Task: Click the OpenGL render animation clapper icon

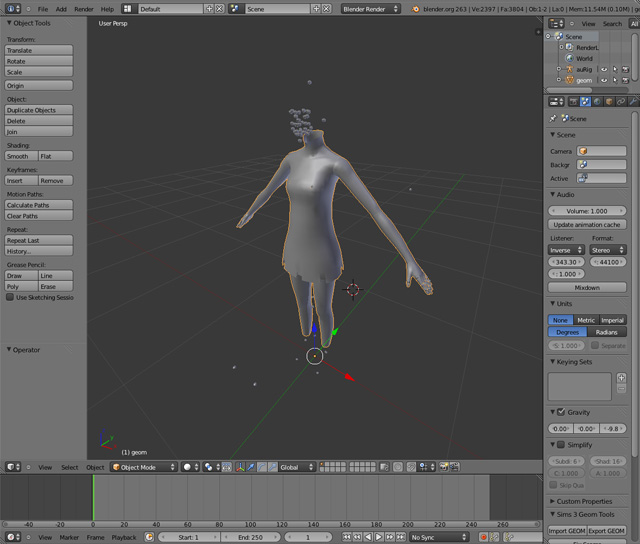Action: click(454, 467)
